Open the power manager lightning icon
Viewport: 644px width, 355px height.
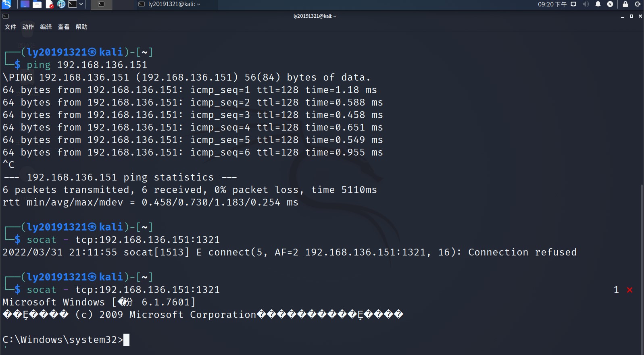coord(610,4)
